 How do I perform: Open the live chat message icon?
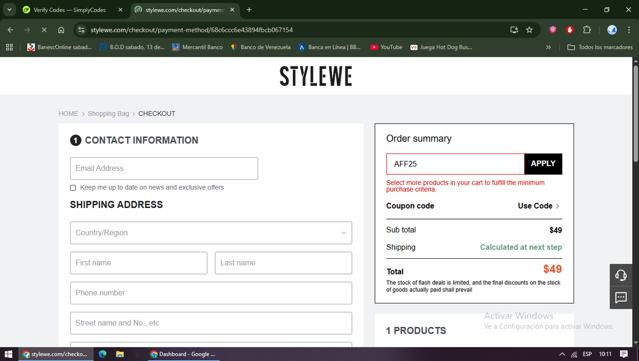pyautogui.click(x=621, y=298)
